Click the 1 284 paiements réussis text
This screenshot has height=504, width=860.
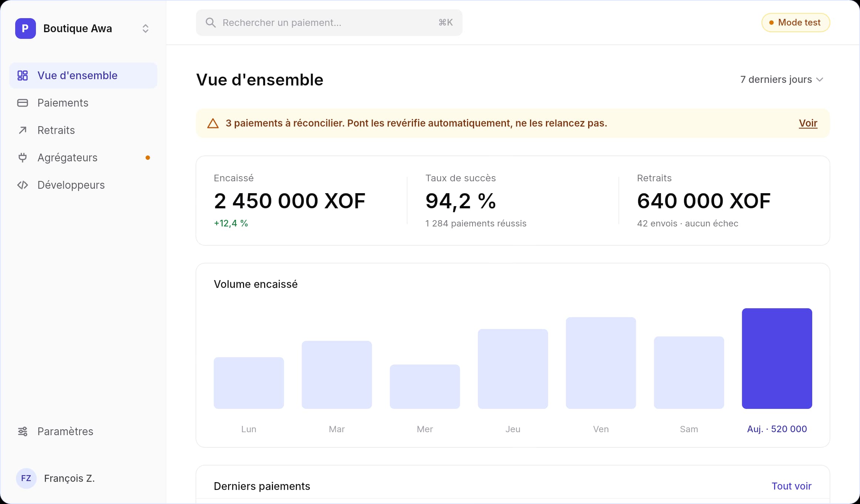coord(476,224)
